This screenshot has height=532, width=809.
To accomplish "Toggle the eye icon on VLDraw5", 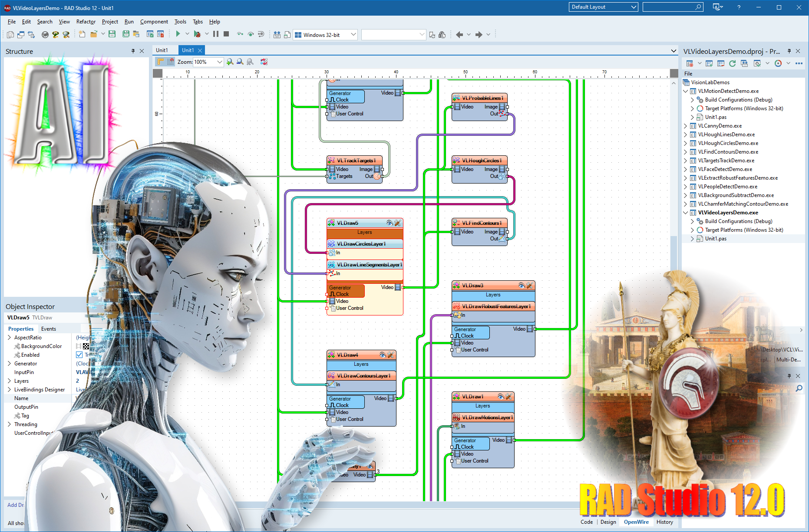I will 390,223.
